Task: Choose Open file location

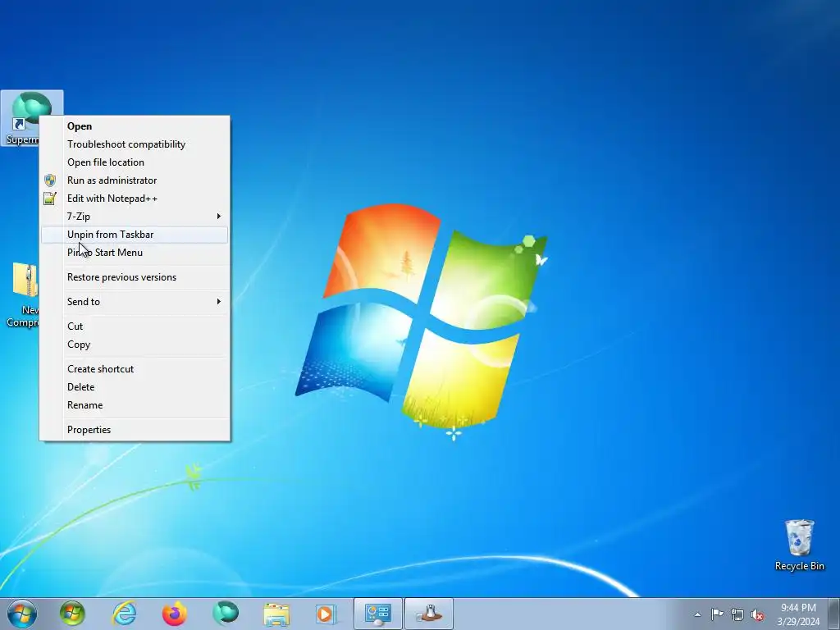Action: 135,162
